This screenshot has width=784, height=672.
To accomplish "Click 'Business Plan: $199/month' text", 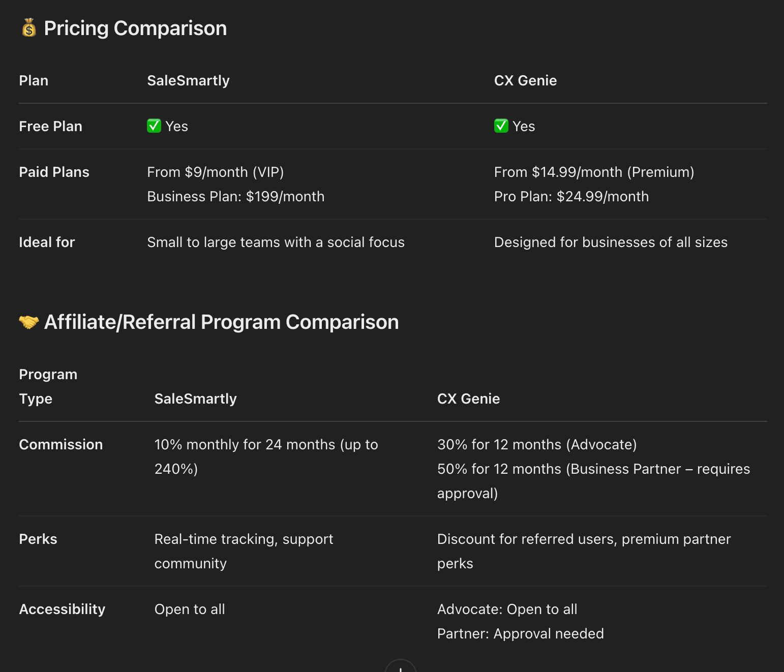I will tap(235, 196).
